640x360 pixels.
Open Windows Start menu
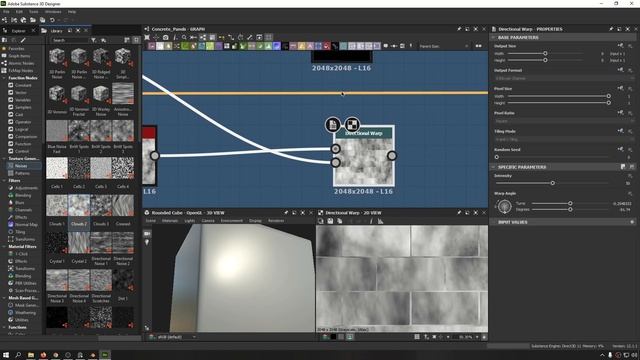point(6,355)
